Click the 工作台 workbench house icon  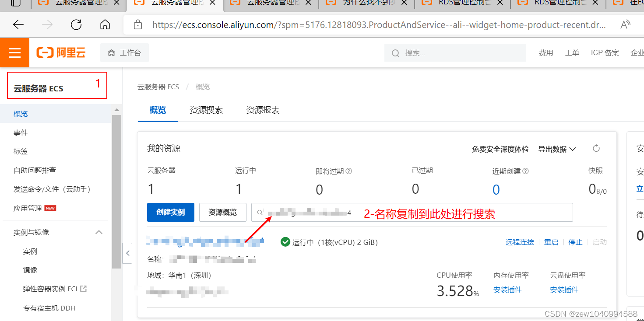(112, 52)
